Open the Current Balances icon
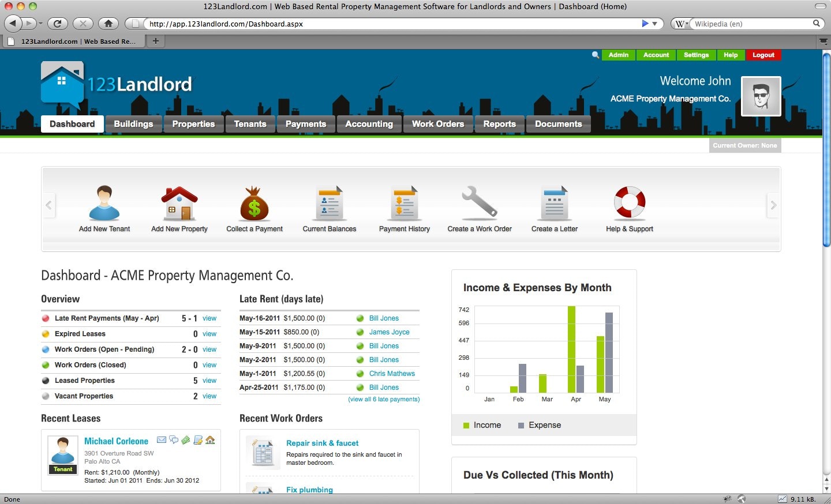 click(330, 204)
